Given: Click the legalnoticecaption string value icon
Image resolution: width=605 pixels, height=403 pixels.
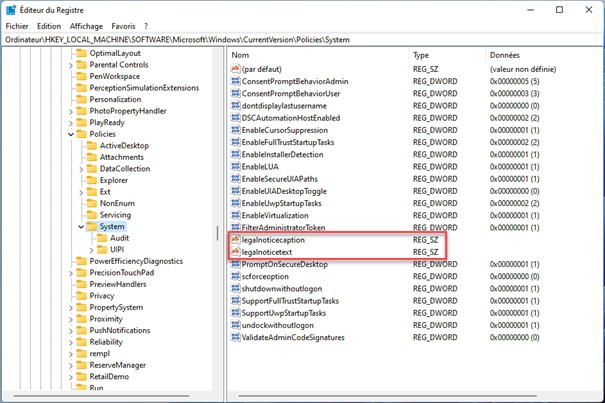Looking at the screenshot, I should pos(235,240).
